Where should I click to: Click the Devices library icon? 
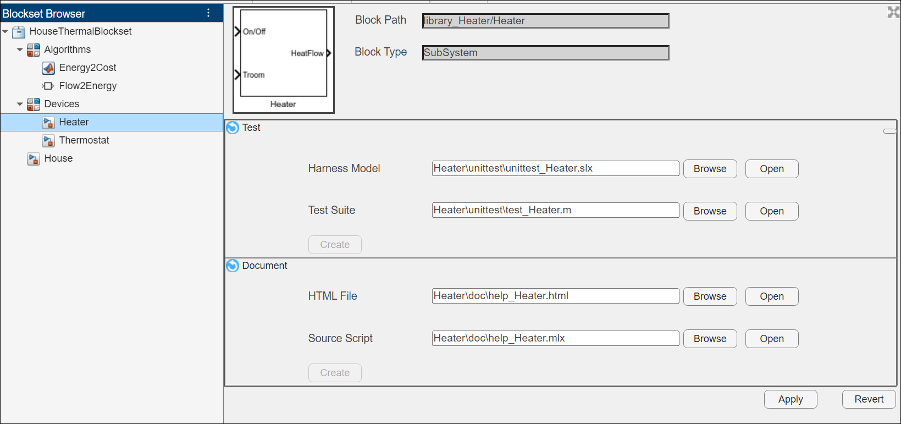pyautogui.click(x=33, y=104)
